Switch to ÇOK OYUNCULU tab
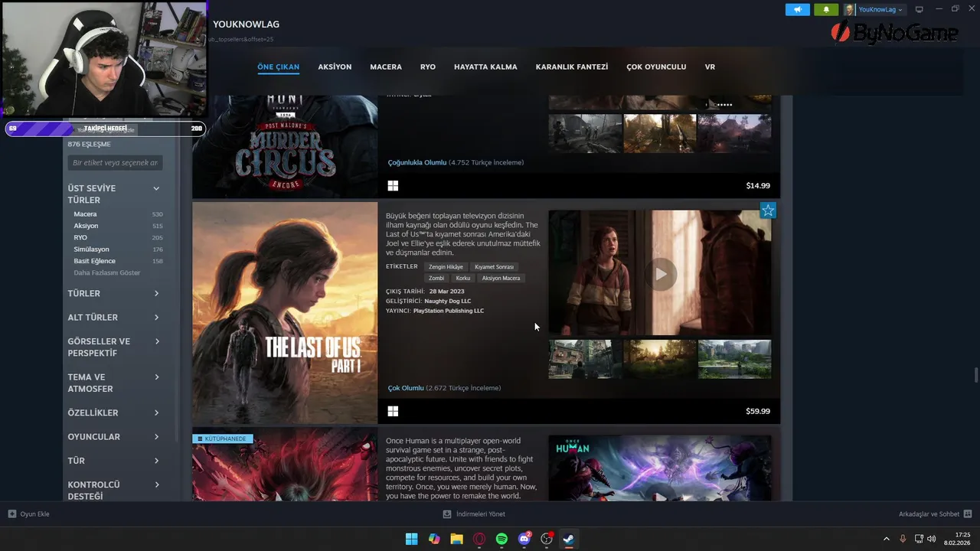Image resolution: width=980 pixels, height=551 pixels. tap(656, 67)
